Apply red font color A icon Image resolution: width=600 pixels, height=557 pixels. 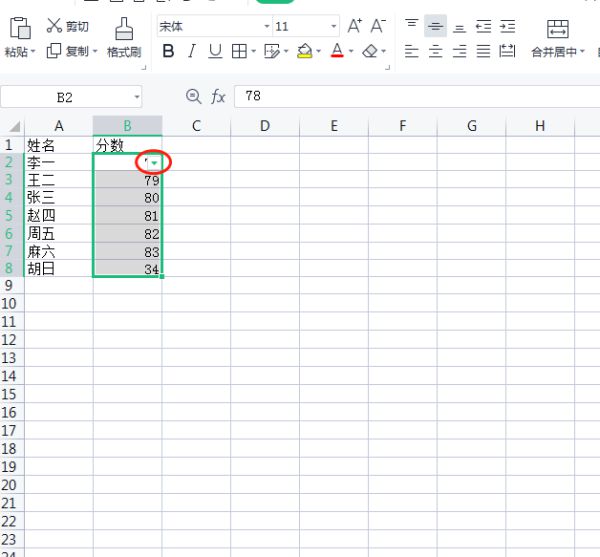[x=337, y=50]
